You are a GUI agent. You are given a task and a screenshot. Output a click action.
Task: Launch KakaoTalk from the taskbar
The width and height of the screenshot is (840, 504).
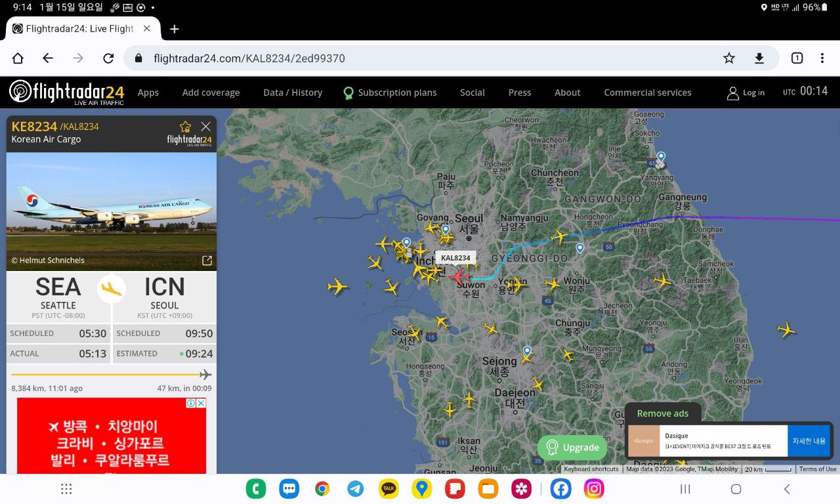(388, 489)
